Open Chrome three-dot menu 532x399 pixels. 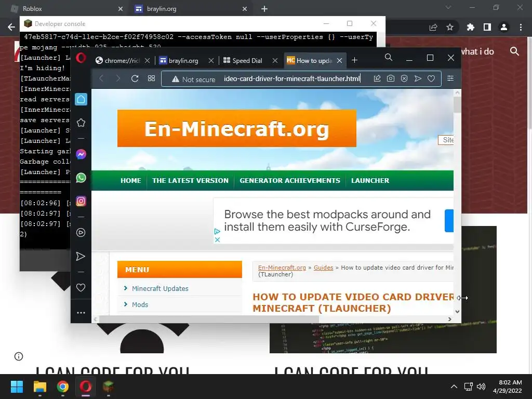coord(521,27)
